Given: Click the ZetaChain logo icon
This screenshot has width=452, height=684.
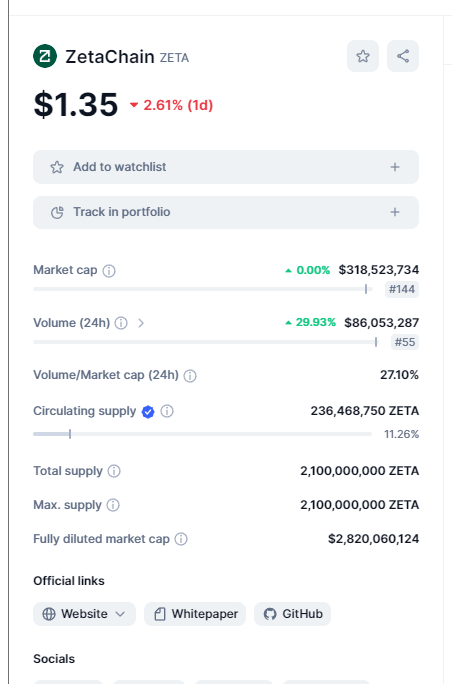Looking at the screenshot, I should click(45, 56).
